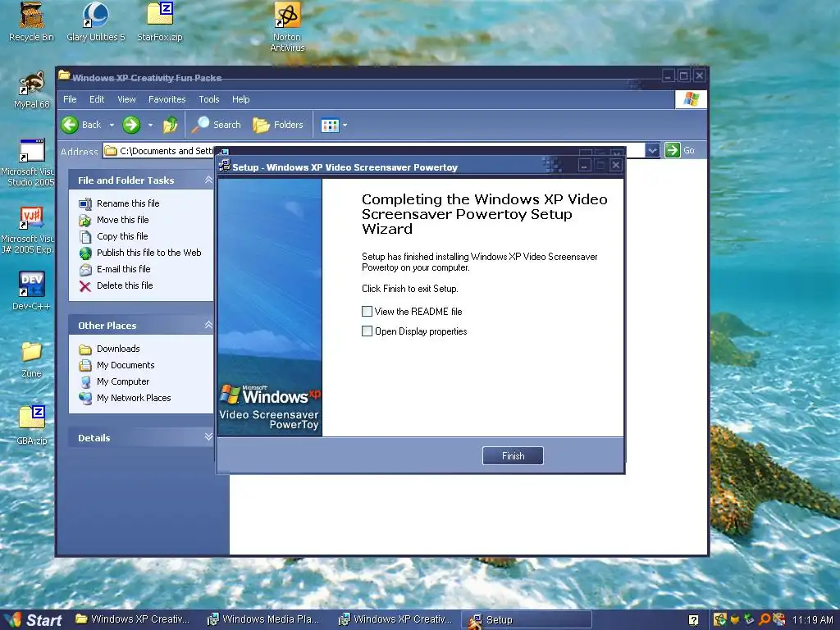Select the GBA.zip desktop file

[x=32, y=426]
